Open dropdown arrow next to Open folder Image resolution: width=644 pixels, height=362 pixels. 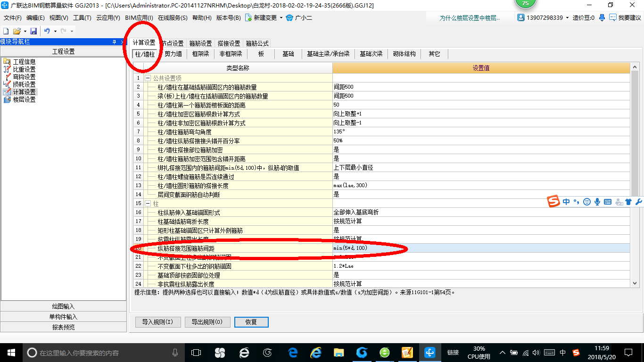[x=25, y=31]
